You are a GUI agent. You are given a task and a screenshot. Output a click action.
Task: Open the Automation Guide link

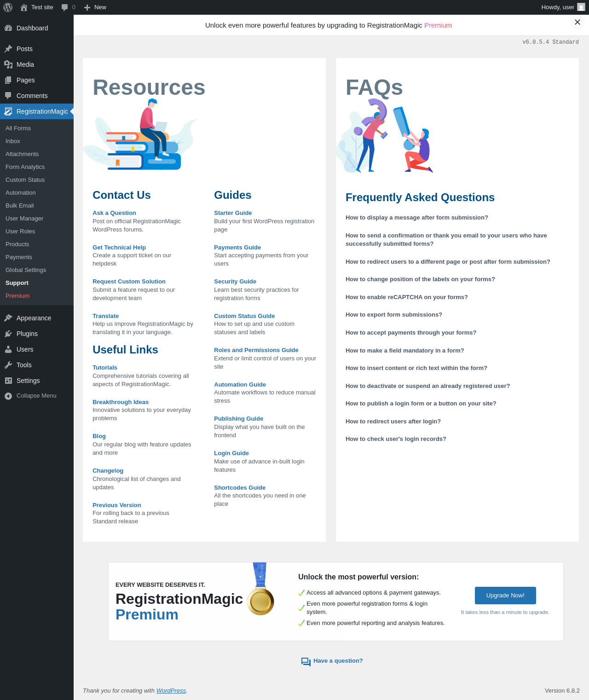pyautogui.click(x=240, y=385)
